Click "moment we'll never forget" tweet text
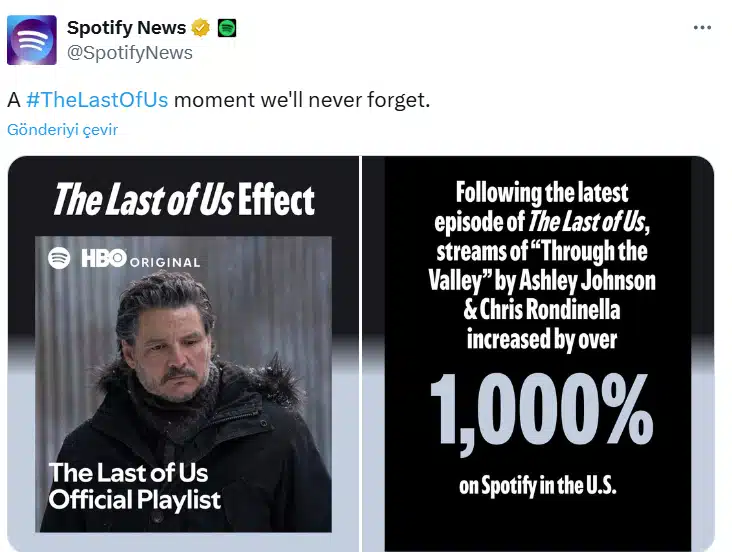 point(300,100)
